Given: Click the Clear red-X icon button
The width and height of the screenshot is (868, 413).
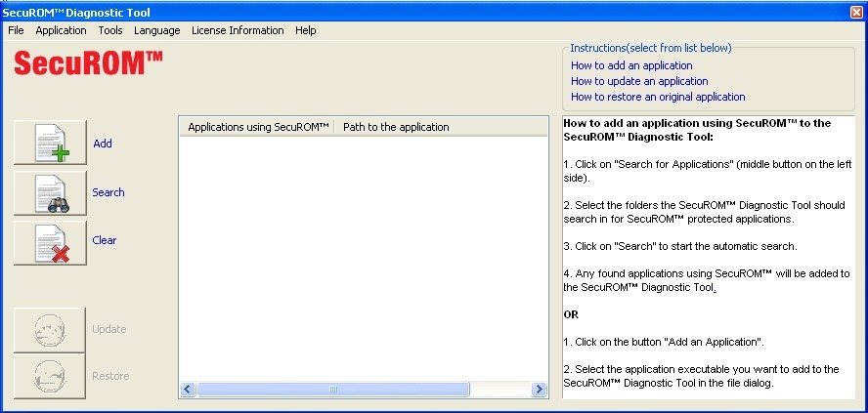Looking at the screenshot, I should pos(51,243).
